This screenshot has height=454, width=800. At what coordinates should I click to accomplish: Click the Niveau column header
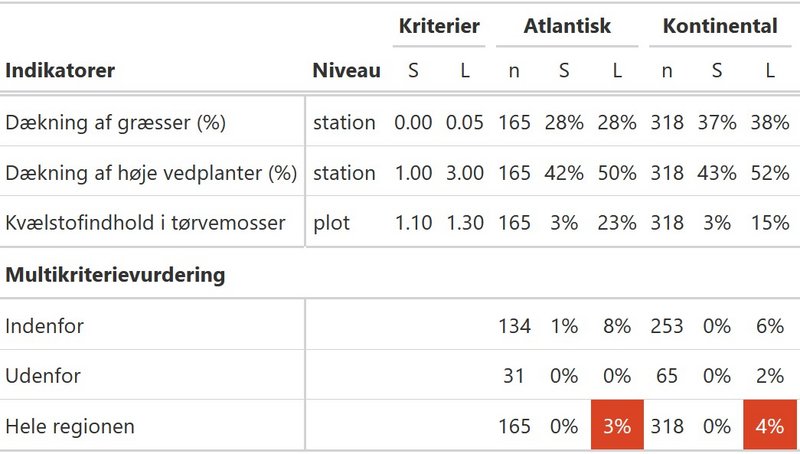pos(346,70)
